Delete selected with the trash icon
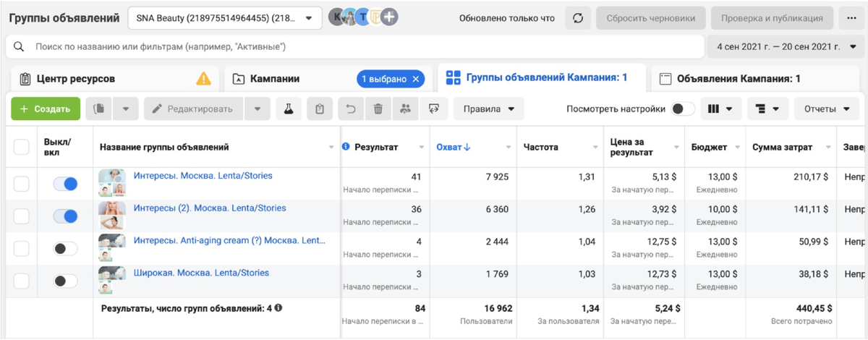Screen dimensions: 868x340 pos(378,109)
